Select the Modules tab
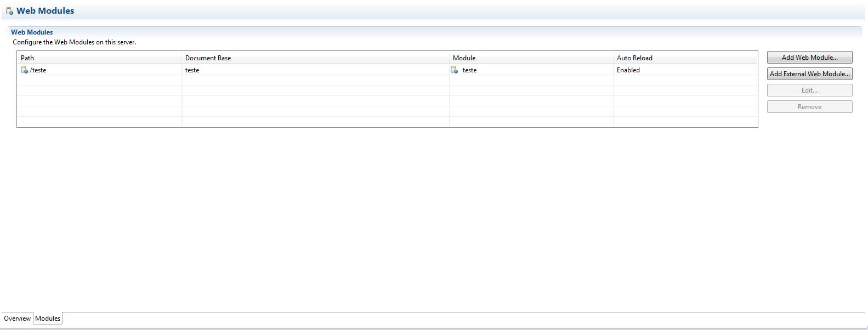Image resolution: width=868 pixels, height=330 pixels. tap(48, 318)
